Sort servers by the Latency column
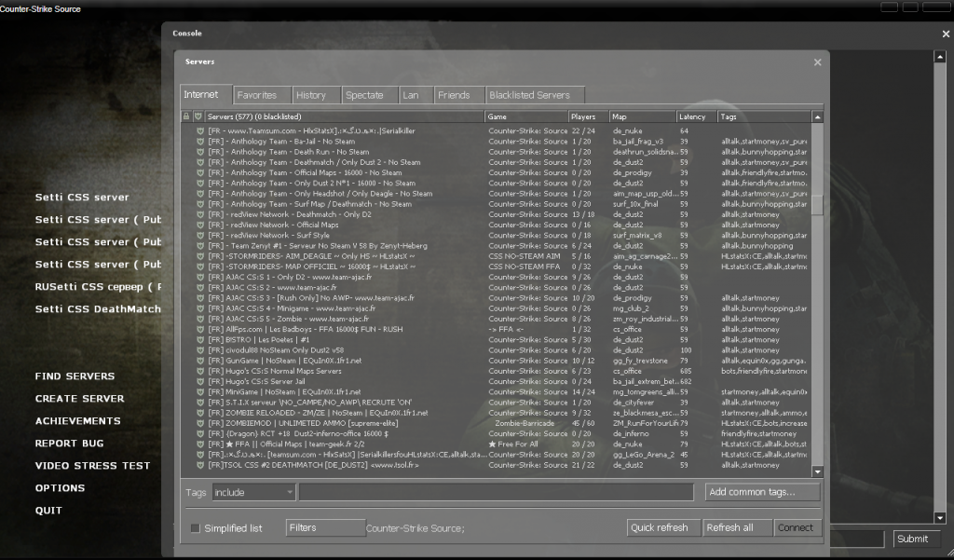Image resolution: width=954 pixels, height=560 pixels. [697, 116]
